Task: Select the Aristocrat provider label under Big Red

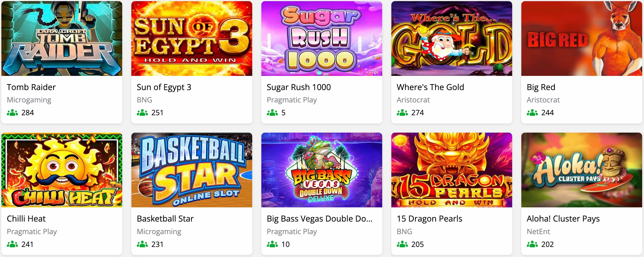Action: click(x=543, y=100)
